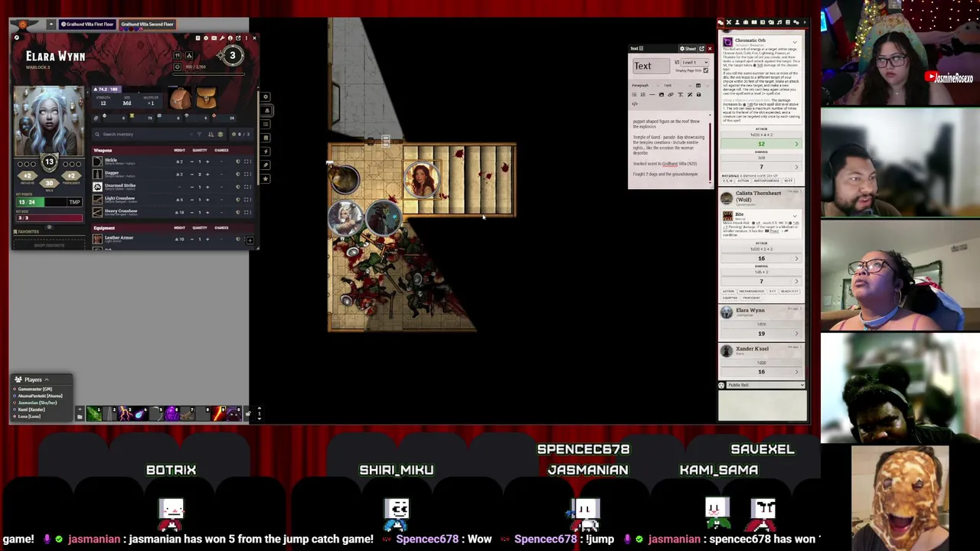Toggle equipped state for Sickle
Viewport: 980px width, 551px height.
(x=238, y=161)
